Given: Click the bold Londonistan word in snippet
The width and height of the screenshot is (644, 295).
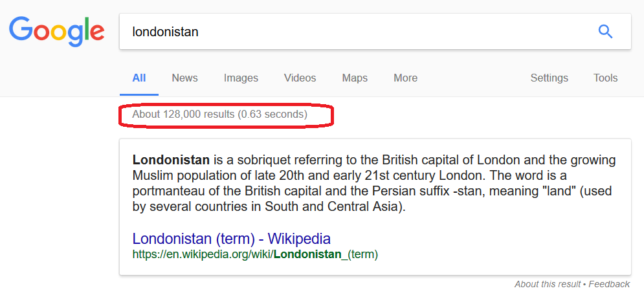Looking at the screenshot, I should coord(171,160).
